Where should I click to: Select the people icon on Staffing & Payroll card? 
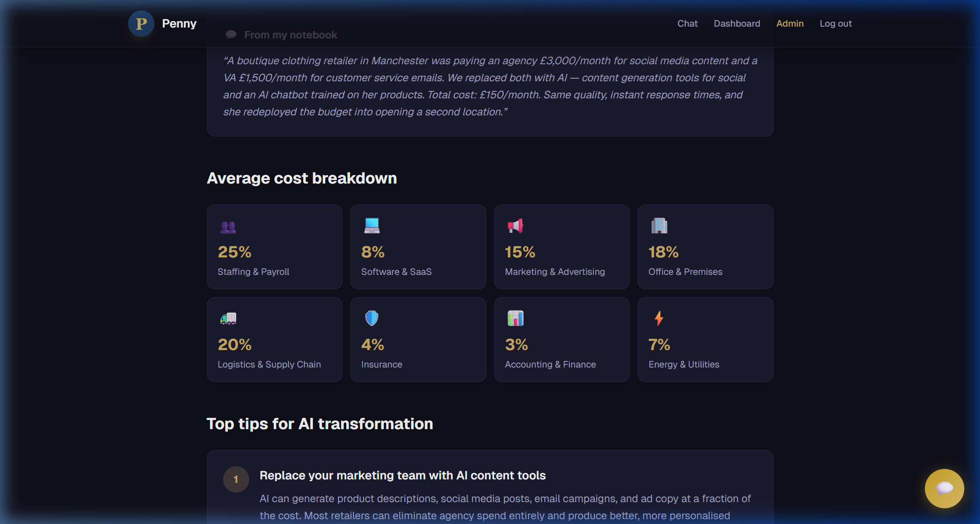(x=228, y=226)
